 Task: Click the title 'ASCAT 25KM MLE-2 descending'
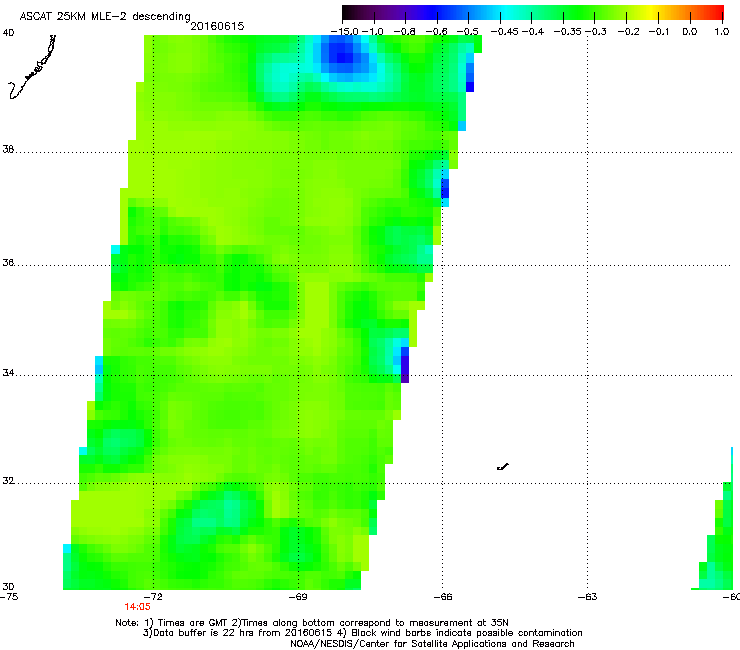(x=105, y=17)
